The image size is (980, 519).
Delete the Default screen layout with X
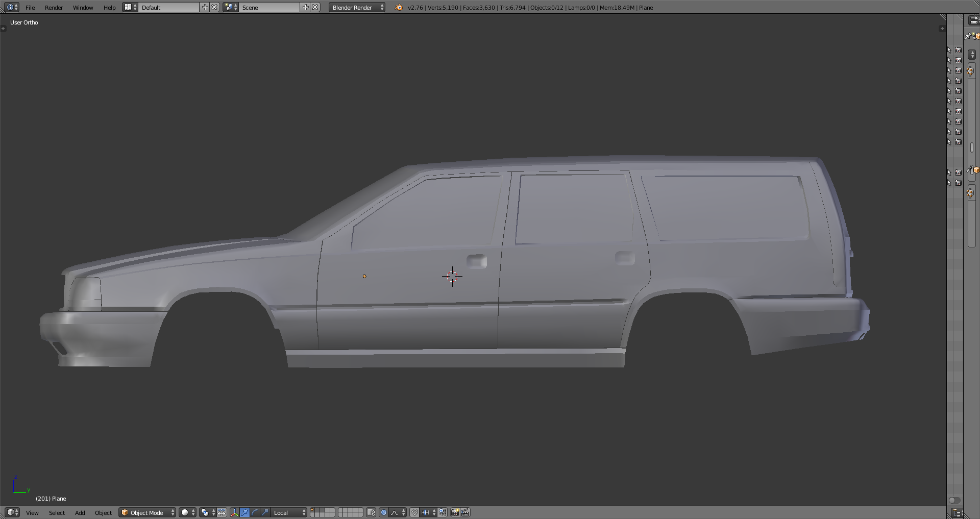215,7
